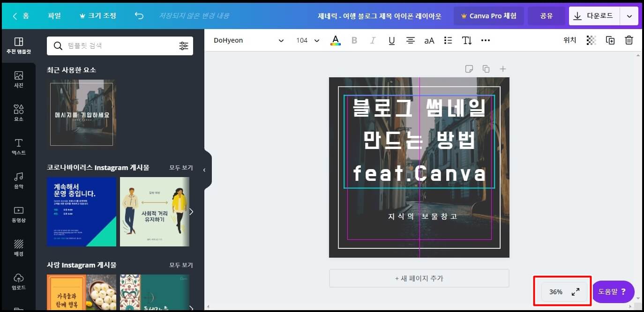Viewport: 644px width, 312px height.
Task: Open the 파일 menu
Action: pos(54,16)
